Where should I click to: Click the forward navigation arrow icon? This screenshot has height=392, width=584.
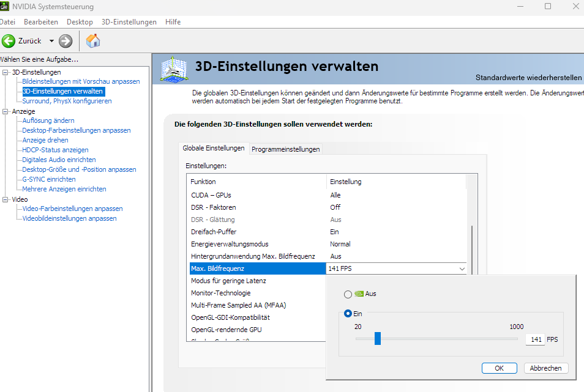point(65,41)
